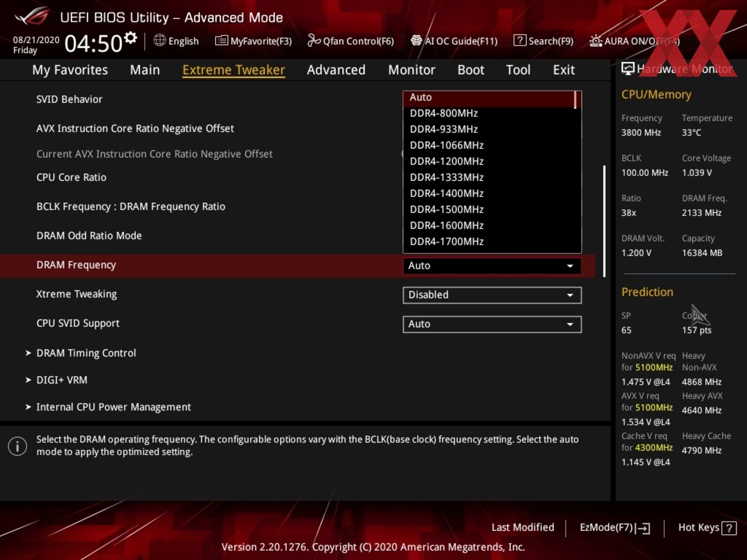Choose DDR4-1600MHz option
This screenshot has height=560, width=747.
tap(489, 225)
